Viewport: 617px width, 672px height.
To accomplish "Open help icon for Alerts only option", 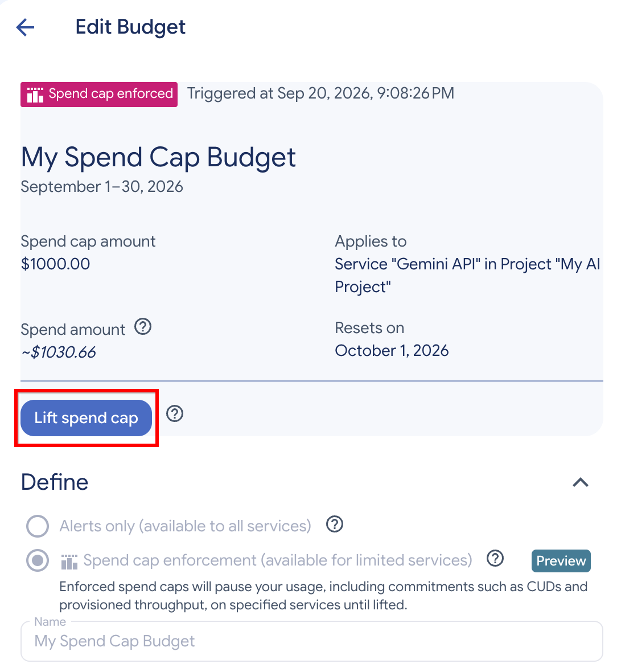I will tap(335, 524).
